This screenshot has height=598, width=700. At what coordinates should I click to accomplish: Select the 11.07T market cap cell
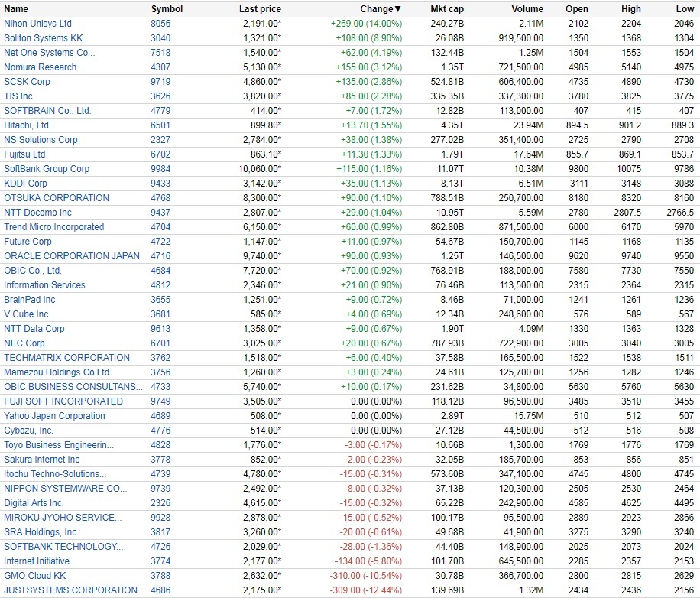pos(450,169)
